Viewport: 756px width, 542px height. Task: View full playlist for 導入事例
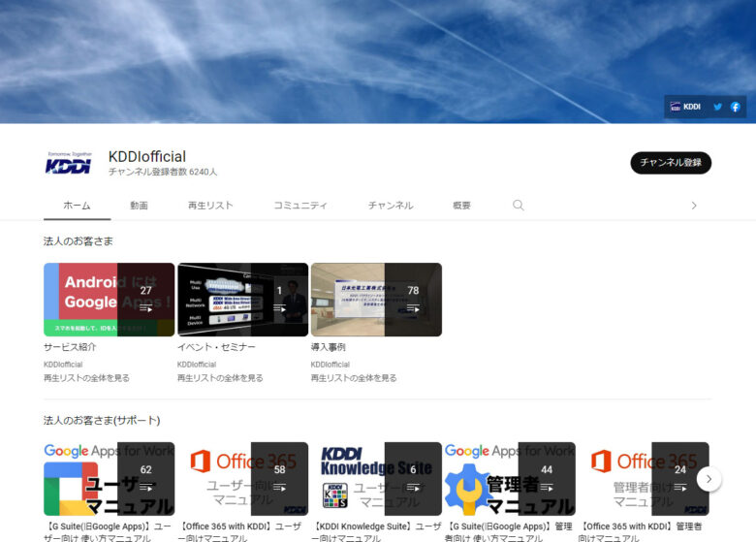point(354,378)
